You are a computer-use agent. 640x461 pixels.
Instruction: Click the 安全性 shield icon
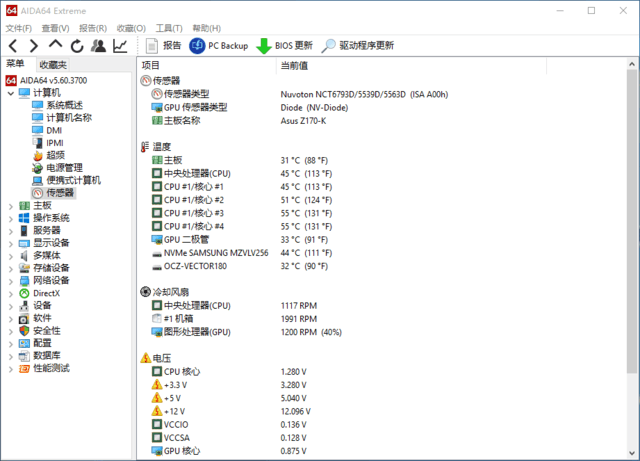click(24, 331)
